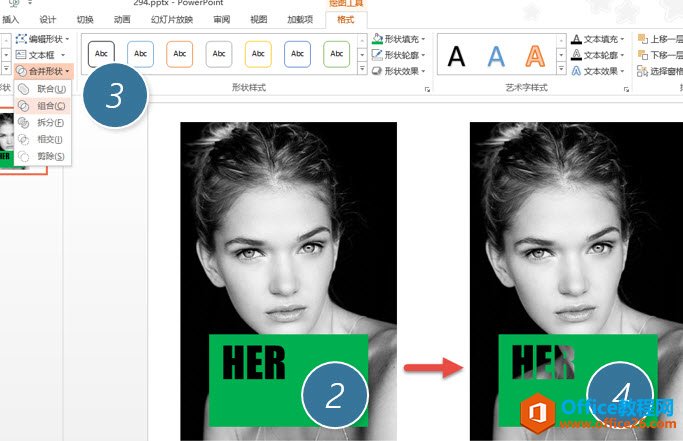
Task: Click 上移一层 (Bring Forward) button
Action: pos(660,39)
